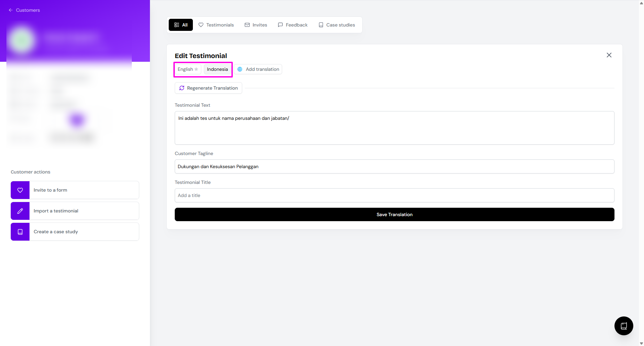This screenshot has height=346, width=644.
Task: Click the back arrow next to Customers
Action: point(11,10)
